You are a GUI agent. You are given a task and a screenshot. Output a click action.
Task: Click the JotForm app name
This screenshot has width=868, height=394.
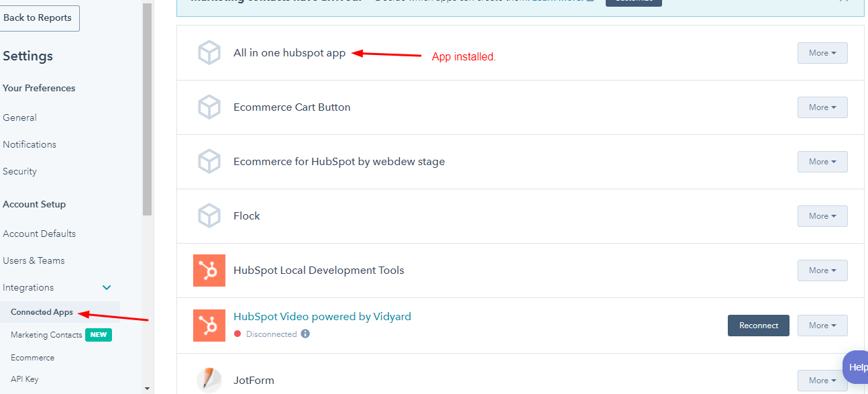[x=254, y=381]
